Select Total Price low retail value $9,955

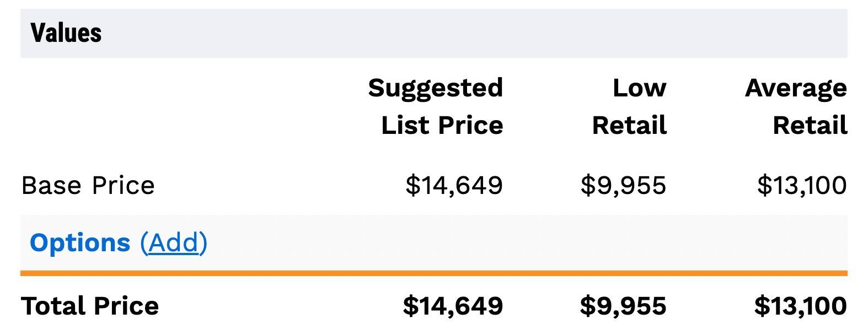coord(623,306)
